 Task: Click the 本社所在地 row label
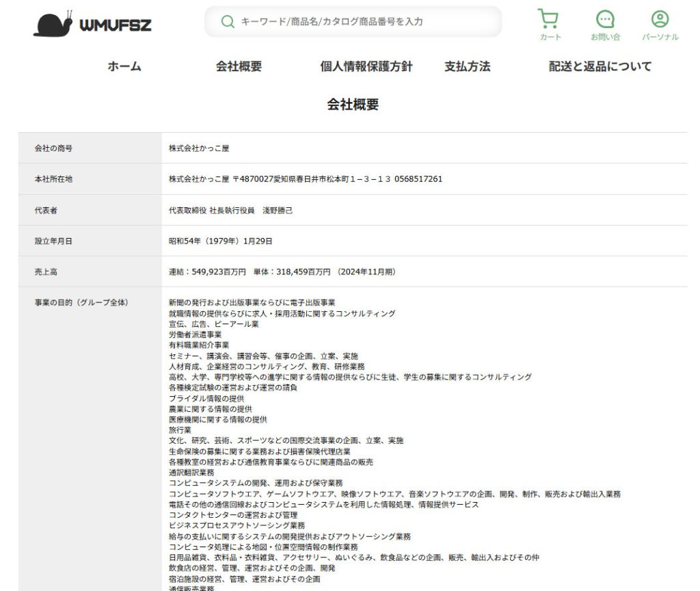(53, 179)
